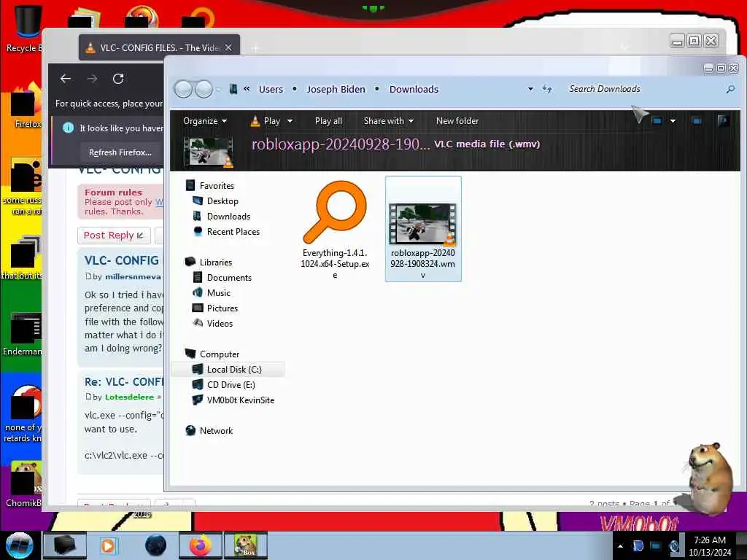Image resolution: width=747 pixels, height=560 pixels.
Task: Open the ChomikBox desktop icon
Action: 24,483
